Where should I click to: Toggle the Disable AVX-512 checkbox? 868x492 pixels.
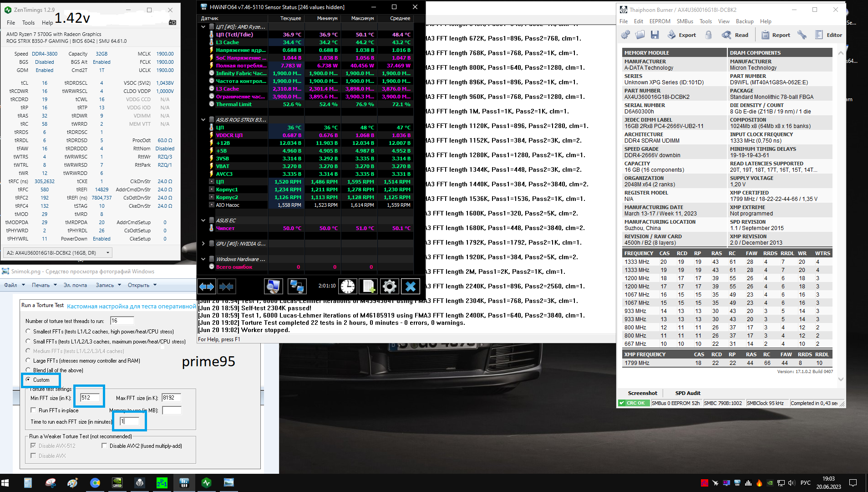pyautogui.click(x=33, y=446)
